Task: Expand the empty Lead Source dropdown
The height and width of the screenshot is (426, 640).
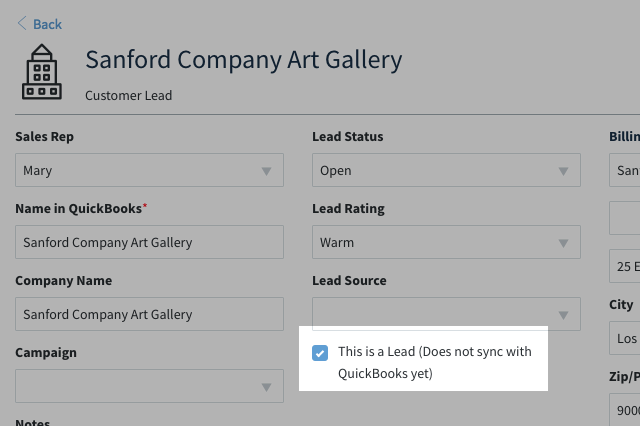Action: tap(446, 314)
